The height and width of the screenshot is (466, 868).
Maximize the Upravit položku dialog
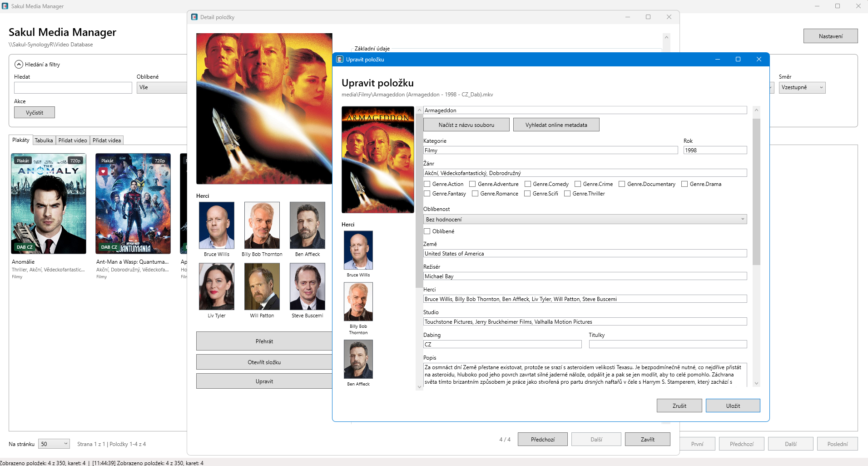pos(738,60)
